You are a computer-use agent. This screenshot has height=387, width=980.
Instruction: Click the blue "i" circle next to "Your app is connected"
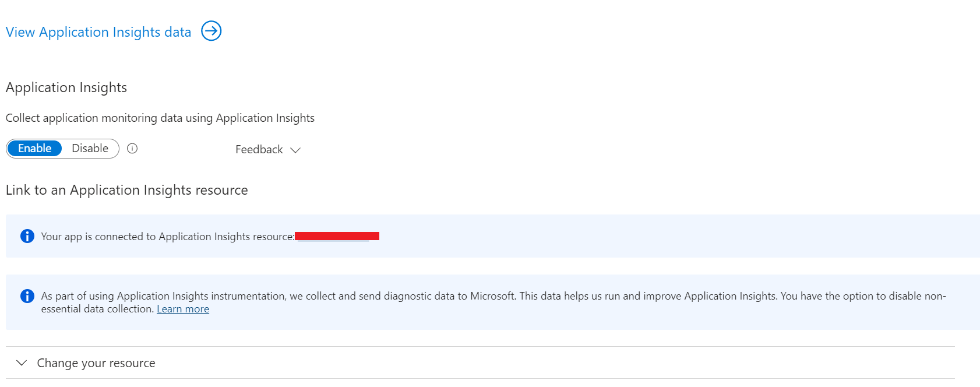point(27,236)
